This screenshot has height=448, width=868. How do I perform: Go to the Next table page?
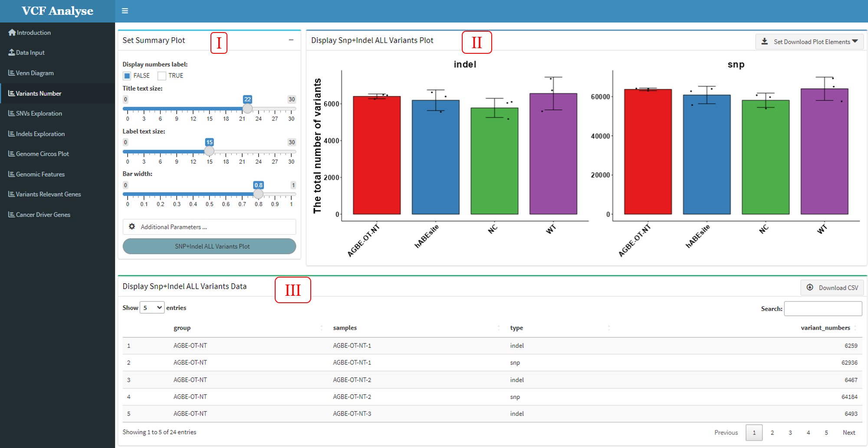coord(849,432)
